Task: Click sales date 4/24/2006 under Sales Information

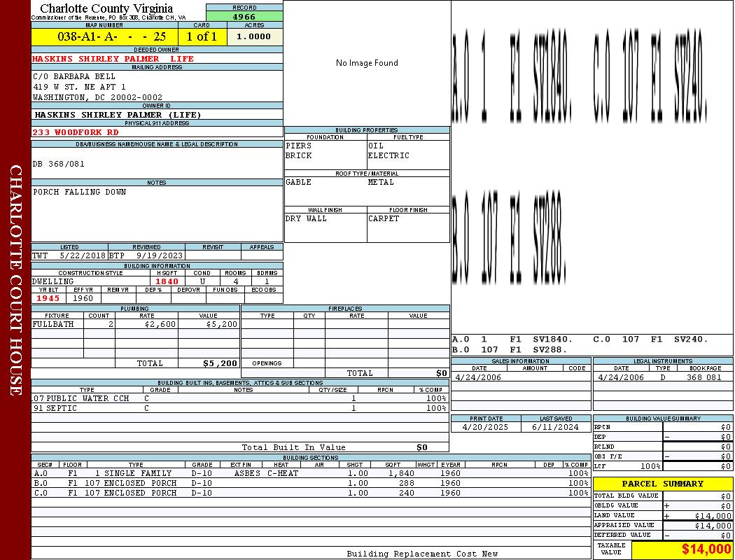Action: tap(477, 378)
